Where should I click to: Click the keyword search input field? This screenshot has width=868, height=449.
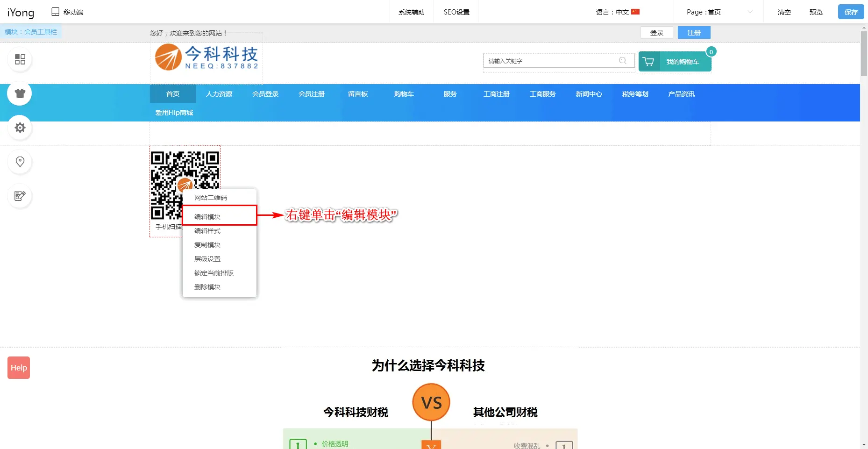pyautogui.click(x=551, y=61)
